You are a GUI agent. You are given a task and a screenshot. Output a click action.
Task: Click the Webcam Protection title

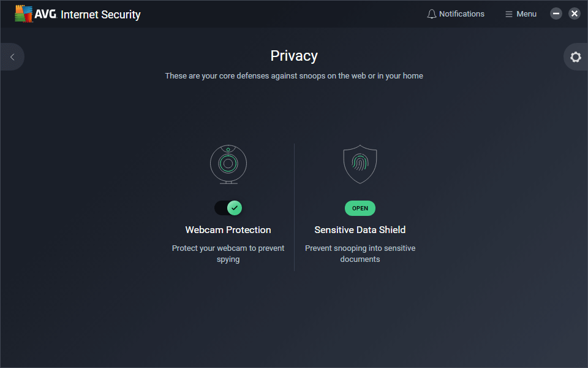[x=228, y=230]
